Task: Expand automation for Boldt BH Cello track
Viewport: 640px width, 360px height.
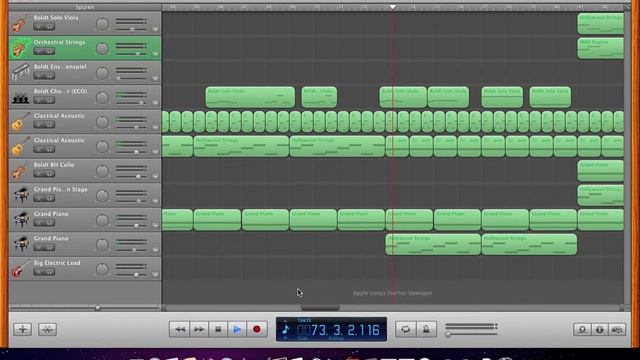Action: (155, 176)
